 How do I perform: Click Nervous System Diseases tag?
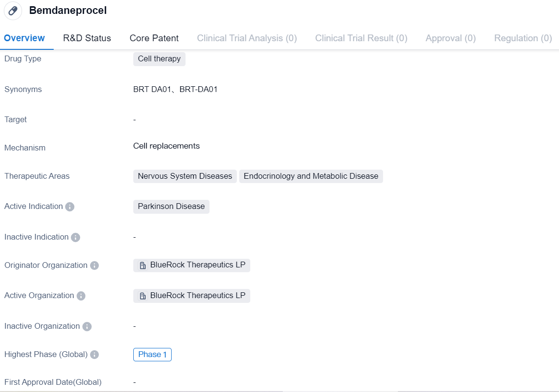tap(185, 176)
